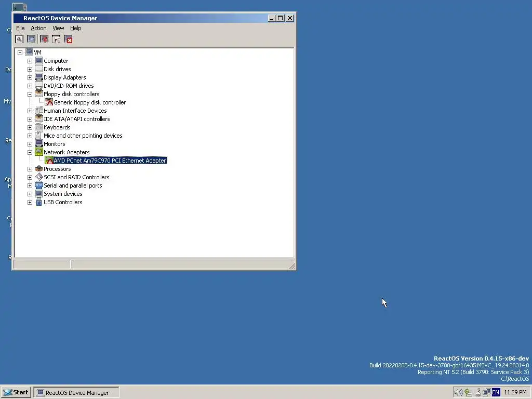This screenshot has width=532, height=399.
Task: Click the volume speaker tray icon
Action: click(458, 393)
